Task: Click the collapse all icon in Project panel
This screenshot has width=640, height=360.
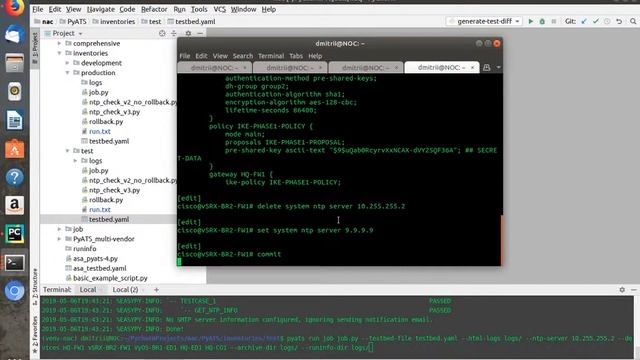Action: point(173,33)
